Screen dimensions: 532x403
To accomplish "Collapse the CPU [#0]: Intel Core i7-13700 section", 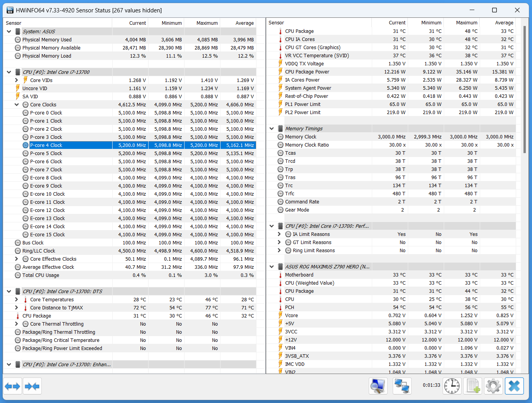I will [9, 72].
